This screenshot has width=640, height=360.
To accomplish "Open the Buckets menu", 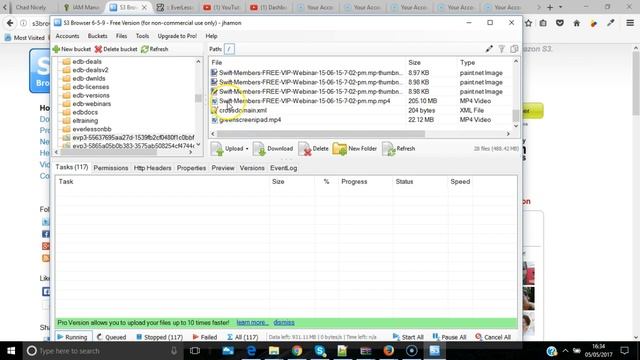I will 98,36.
